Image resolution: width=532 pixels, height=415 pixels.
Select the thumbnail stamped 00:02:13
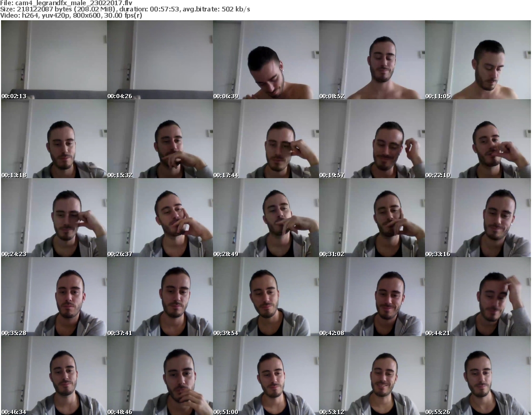(x=54, y=60)
